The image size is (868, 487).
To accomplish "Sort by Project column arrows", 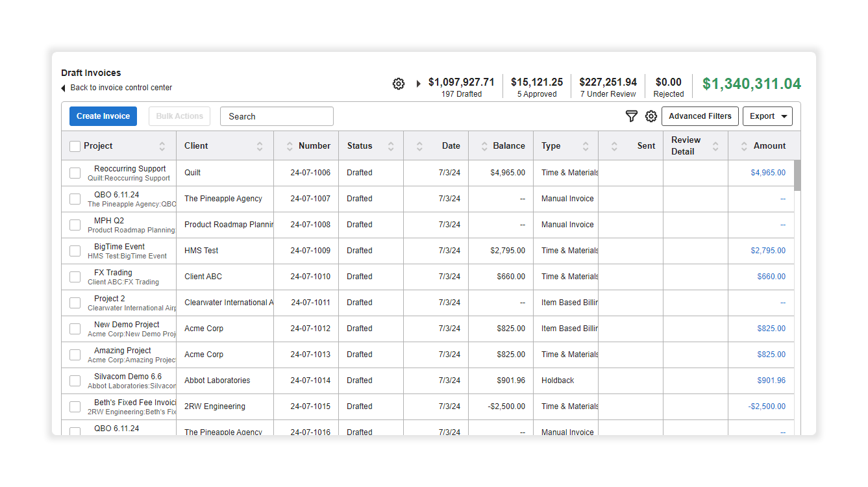I will [162, 146].
